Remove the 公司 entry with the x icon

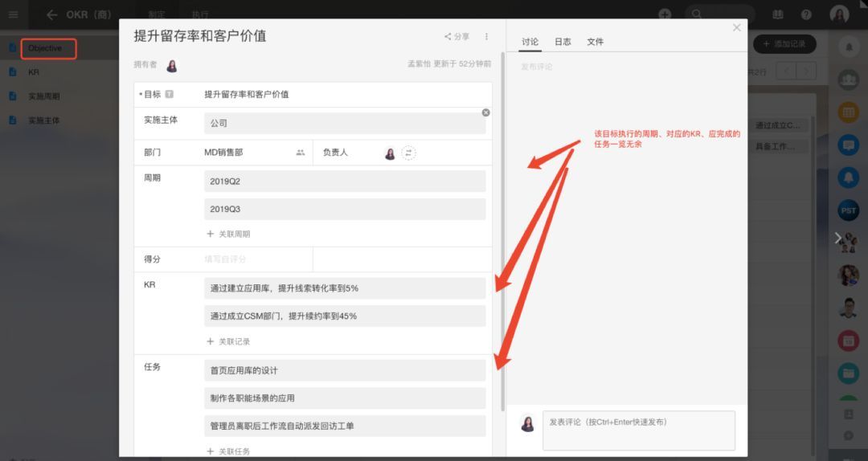[485, 112]
